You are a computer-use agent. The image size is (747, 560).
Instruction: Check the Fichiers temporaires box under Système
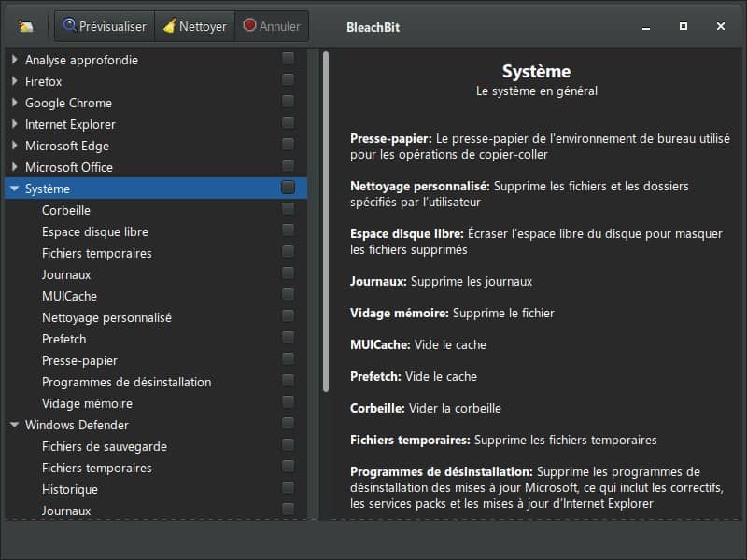click(x=288, y=251)
